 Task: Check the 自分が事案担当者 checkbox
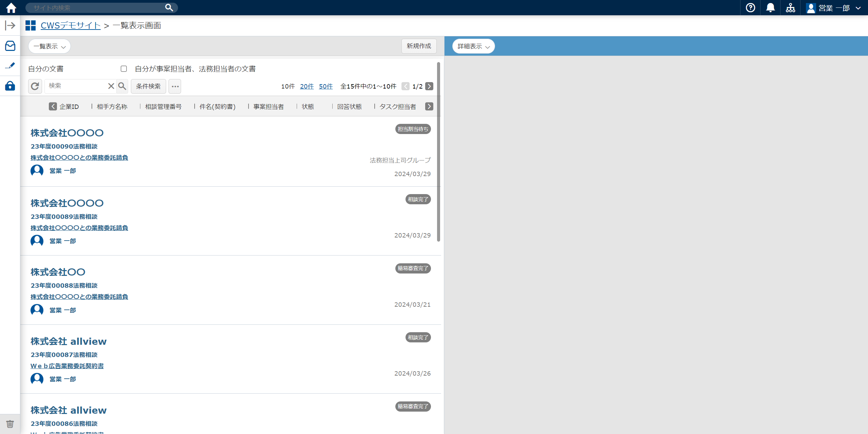click(124, 69)
